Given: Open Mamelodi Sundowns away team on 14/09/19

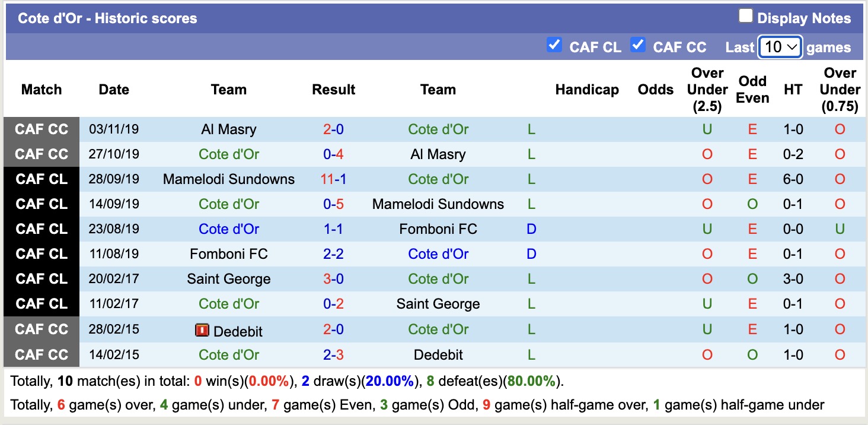Looking at the screenshot, I should click(438, 204).
